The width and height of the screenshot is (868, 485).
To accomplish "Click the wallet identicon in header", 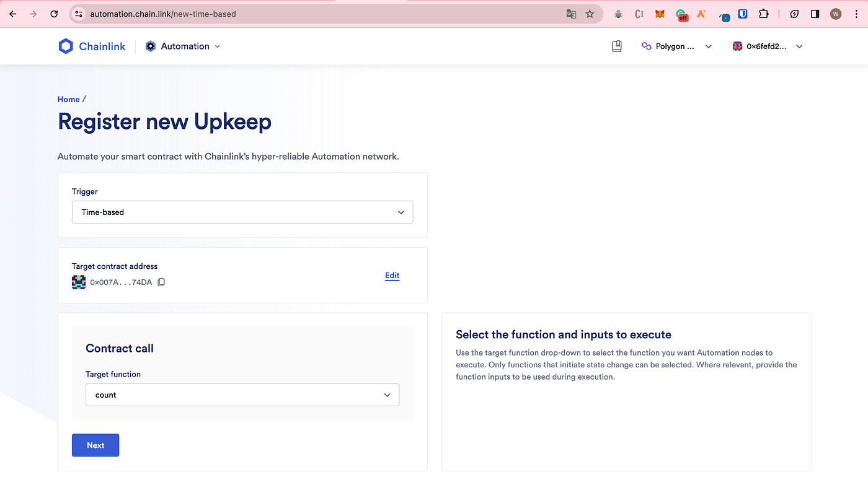I will 737,46.
